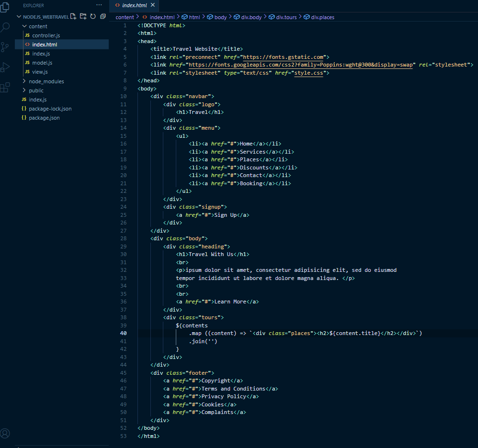Open the Extensions view

pyautogui.click(x=5, y=88)
